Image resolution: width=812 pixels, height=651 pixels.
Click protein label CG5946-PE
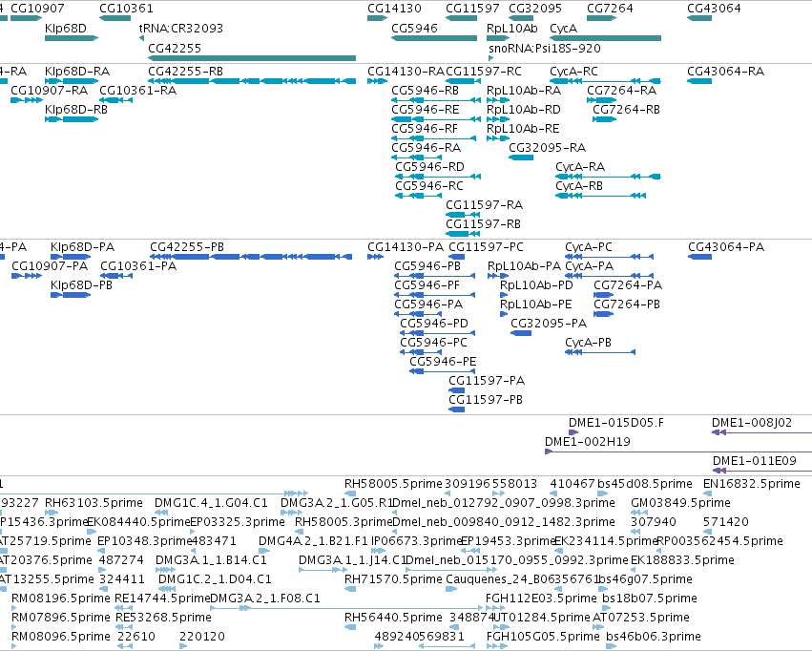443,362
